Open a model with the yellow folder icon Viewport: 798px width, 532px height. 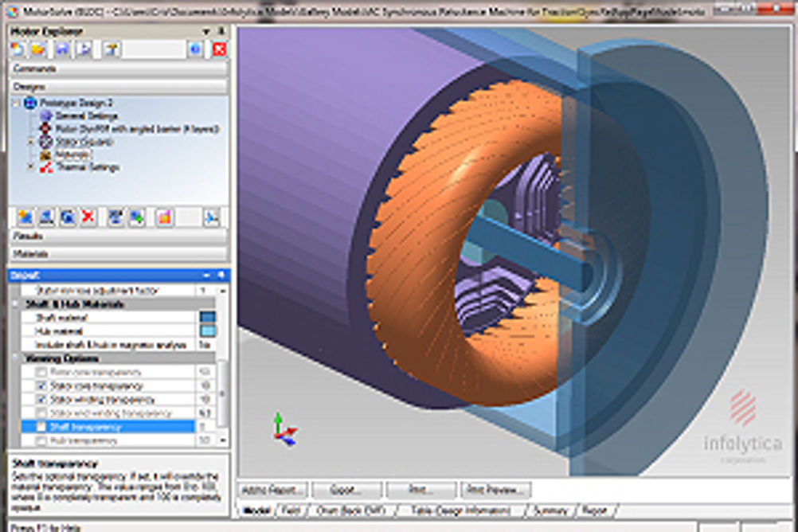click(39, 49)
